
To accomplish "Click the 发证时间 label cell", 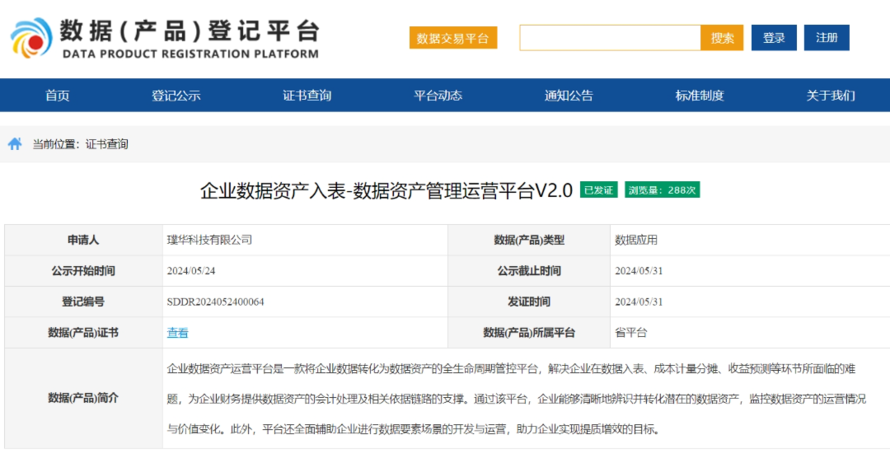I will click(x=529, y=302).
